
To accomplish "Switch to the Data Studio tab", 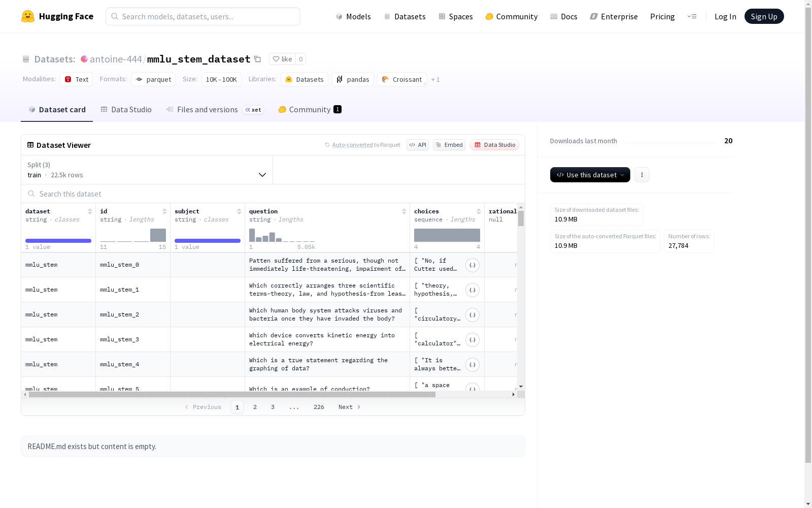I will coord(126,110).
